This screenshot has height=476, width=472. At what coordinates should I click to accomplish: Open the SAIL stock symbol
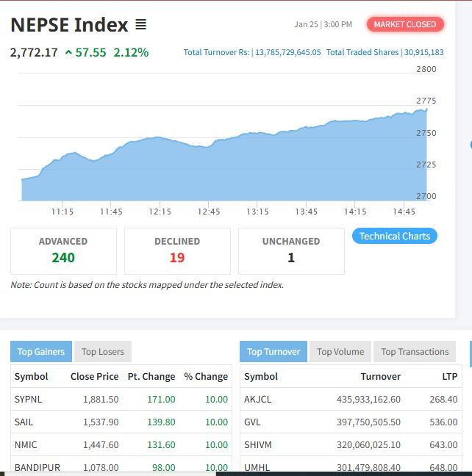pyautogui.click(x=24, y=422)
